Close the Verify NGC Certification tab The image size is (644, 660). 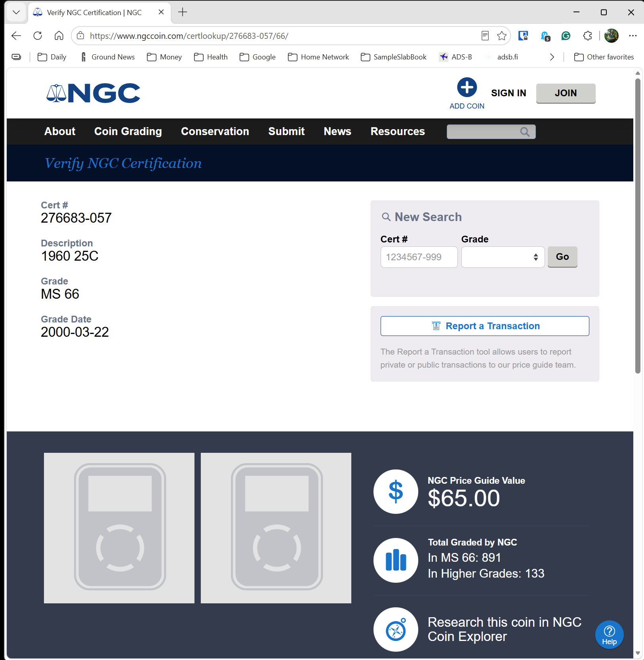161,12
